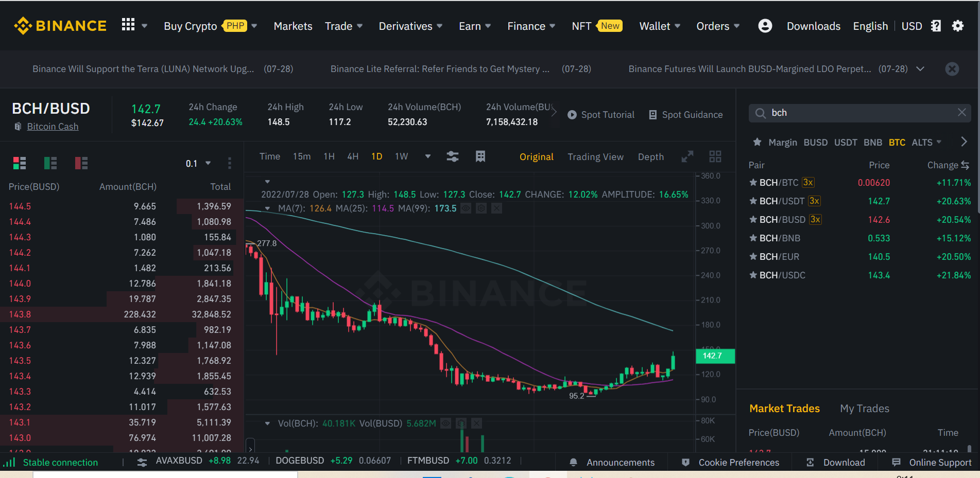The image size is (980, 478).
Task: Expand the announcements list chevron
Action: coord(920,69)
